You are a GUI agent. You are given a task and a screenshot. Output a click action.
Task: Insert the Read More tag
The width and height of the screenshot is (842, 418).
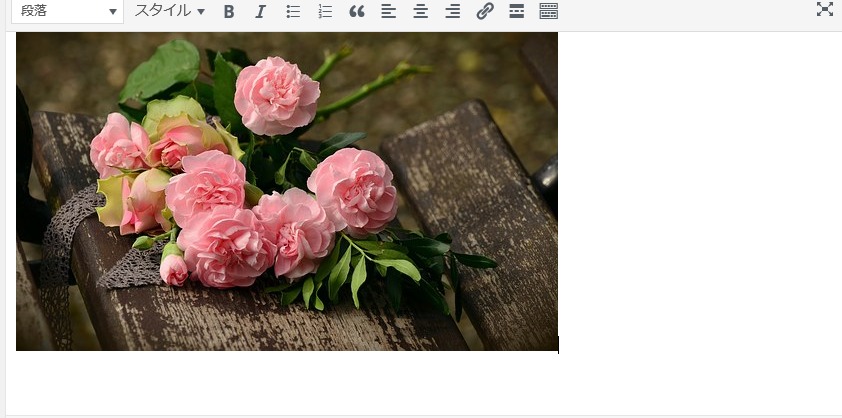(x=517, y=11)
